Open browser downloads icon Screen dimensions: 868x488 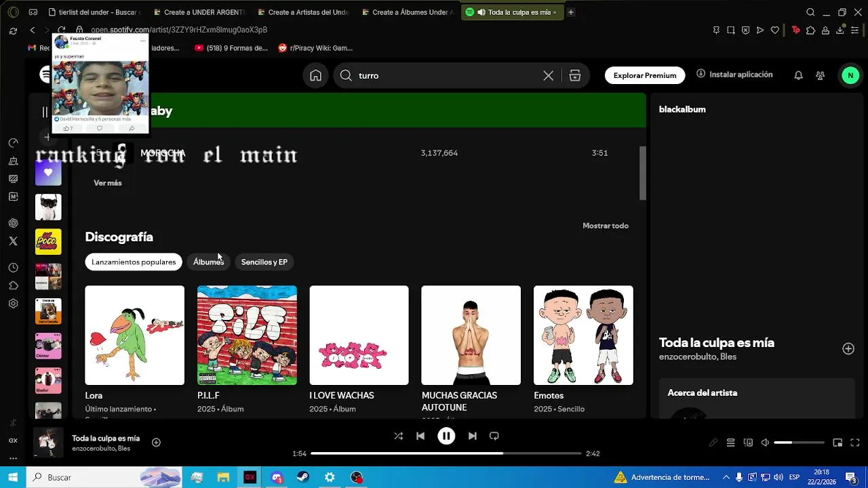tap(840, 30)
